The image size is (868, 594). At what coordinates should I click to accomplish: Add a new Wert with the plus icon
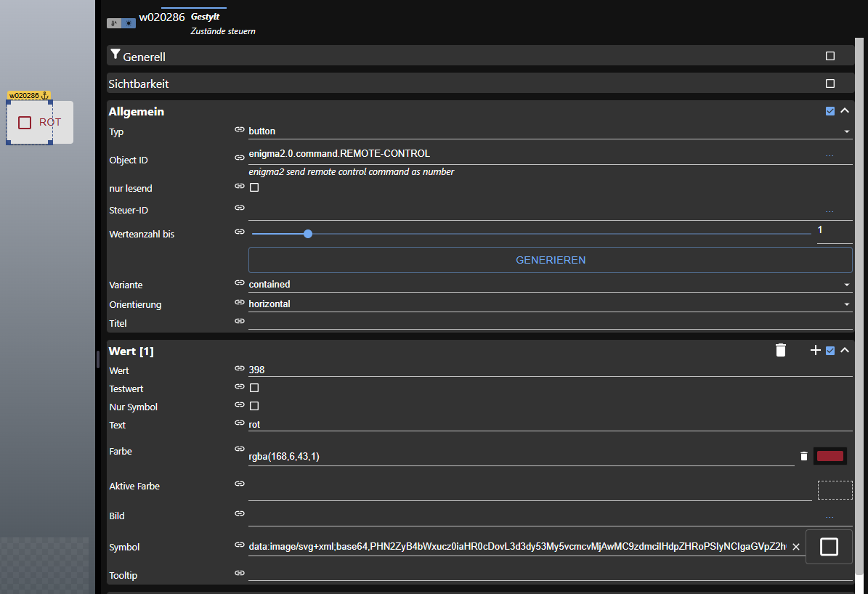(x=815, y=351)
